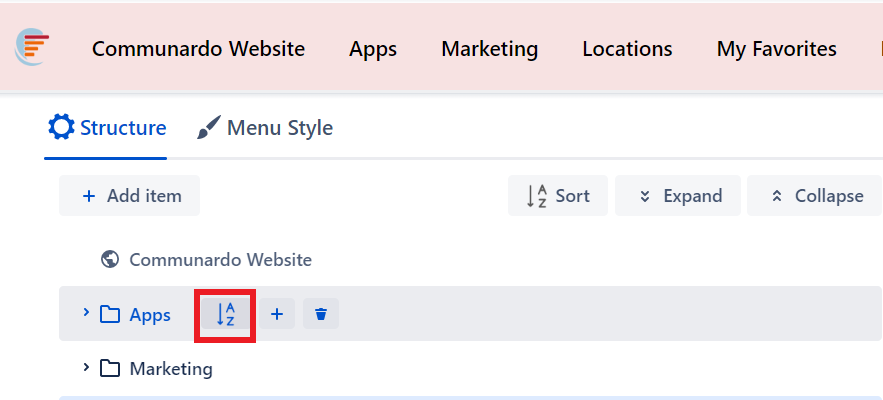This screenshot has width=883, height=400.
Task: Click the Apps folder icon
Action: point(111,315)
